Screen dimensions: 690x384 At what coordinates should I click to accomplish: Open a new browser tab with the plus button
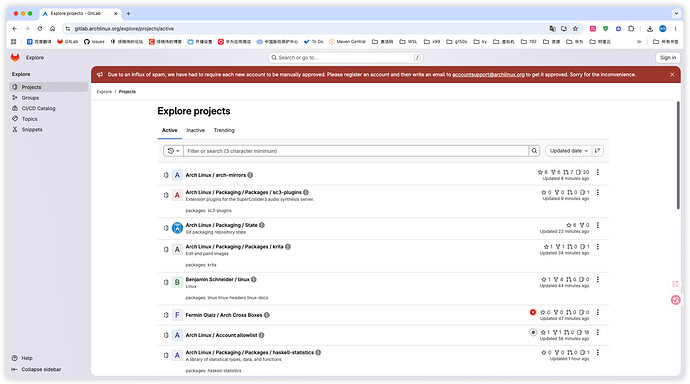tap(128, 14)
